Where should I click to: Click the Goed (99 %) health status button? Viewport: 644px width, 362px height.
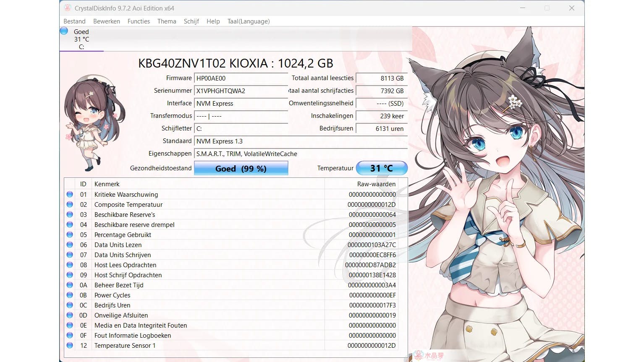pos(241,168)
